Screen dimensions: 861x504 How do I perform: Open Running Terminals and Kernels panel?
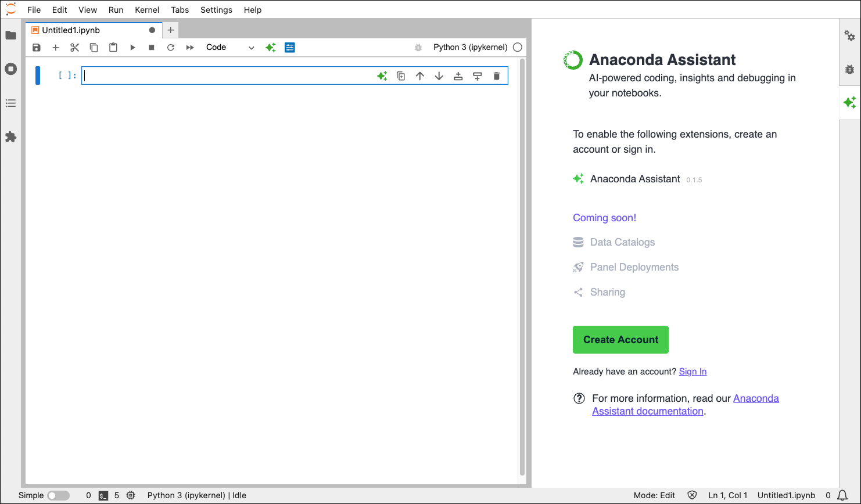click(10, 69)
